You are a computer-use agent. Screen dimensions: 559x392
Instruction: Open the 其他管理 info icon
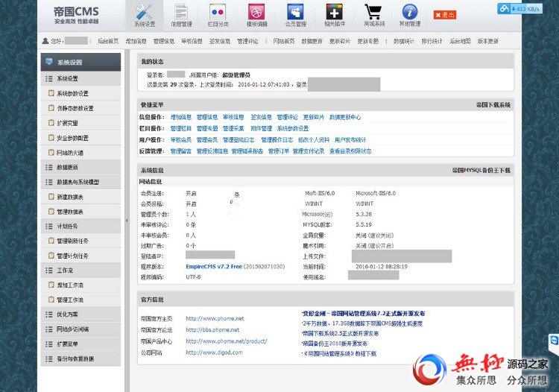[x=409, y=14]
